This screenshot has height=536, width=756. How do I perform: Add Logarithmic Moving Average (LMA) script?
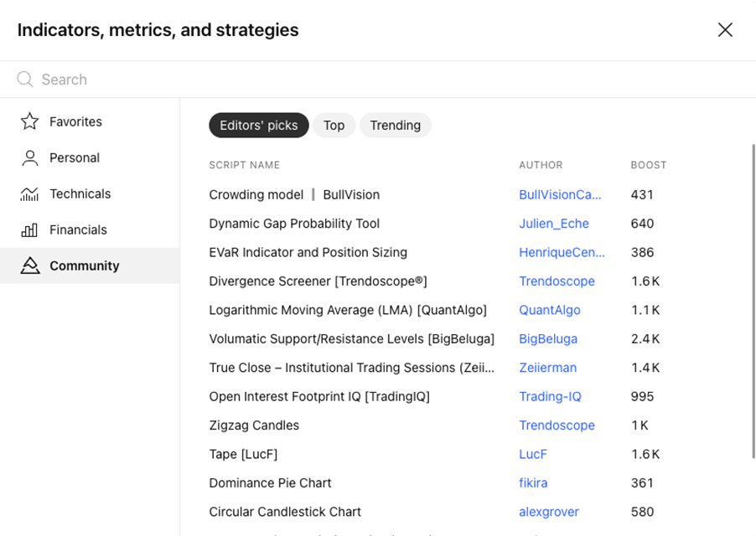[348, 310]
